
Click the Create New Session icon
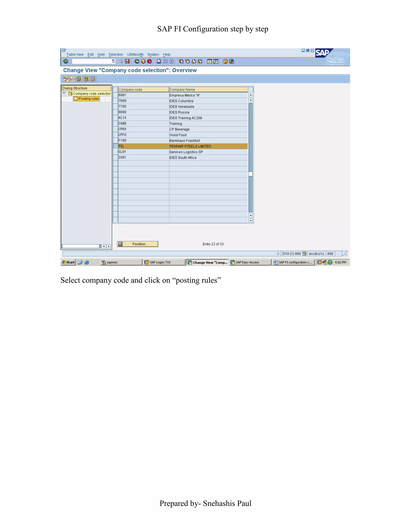pos(209,61)
